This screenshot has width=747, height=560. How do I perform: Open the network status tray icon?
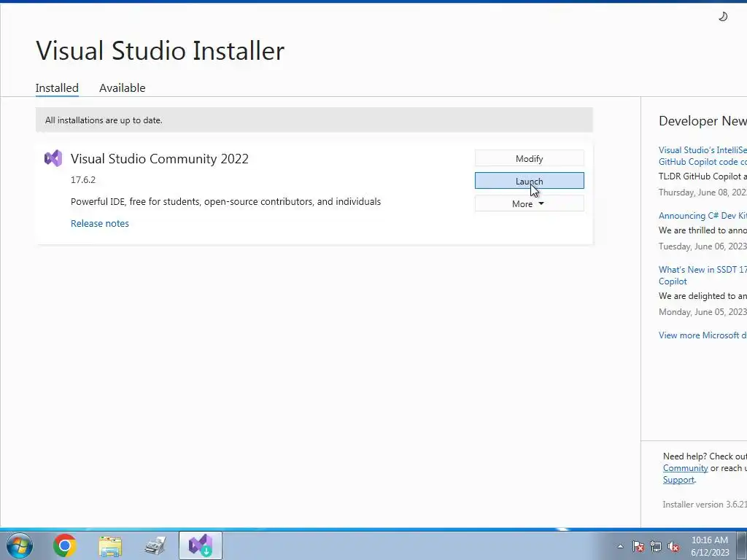(x=656, y=546)
